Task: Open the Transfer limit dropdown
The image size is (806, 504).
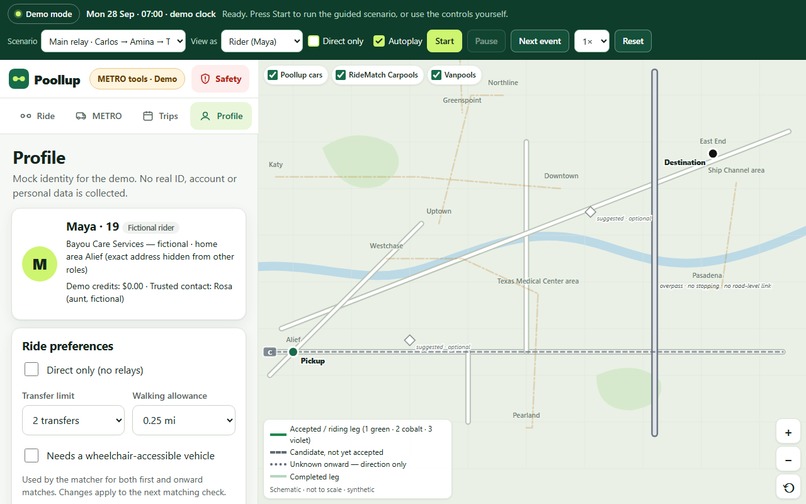Action: (x=74, y=420)
